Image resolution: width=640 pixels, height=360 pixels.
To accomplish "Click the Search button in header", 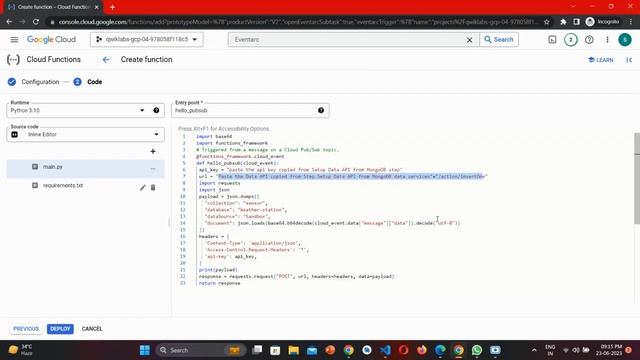I will click(x=499, y=40).
